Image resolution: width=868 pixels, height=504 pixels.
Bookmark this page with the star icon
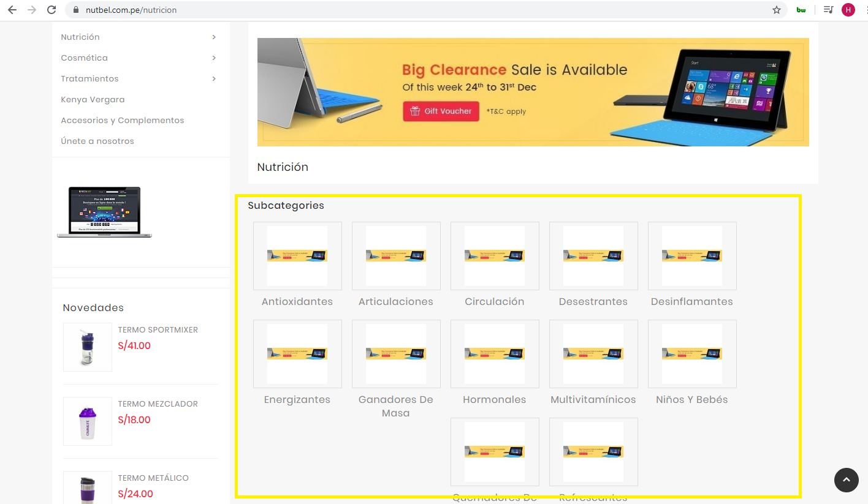point(777,10)
